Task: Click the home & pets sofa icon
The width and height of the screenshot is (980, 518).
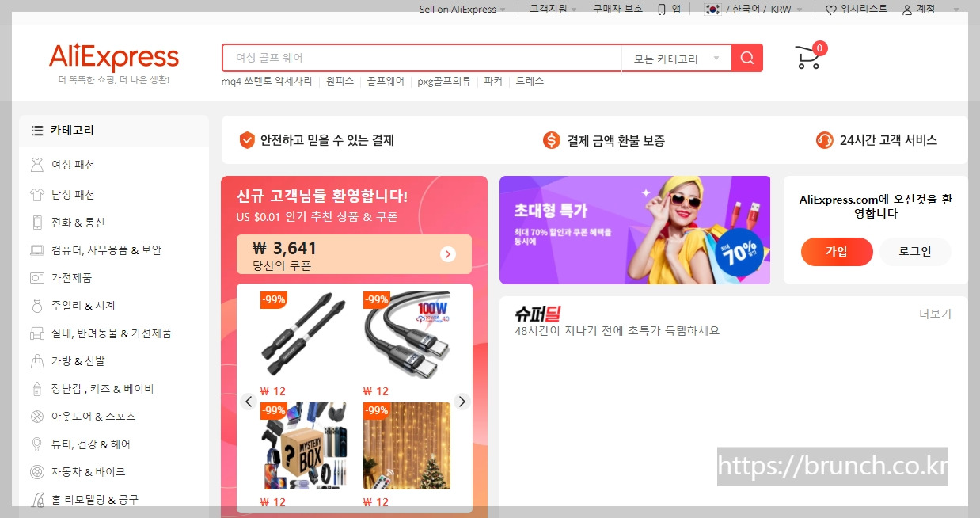Action: point(37,333)
